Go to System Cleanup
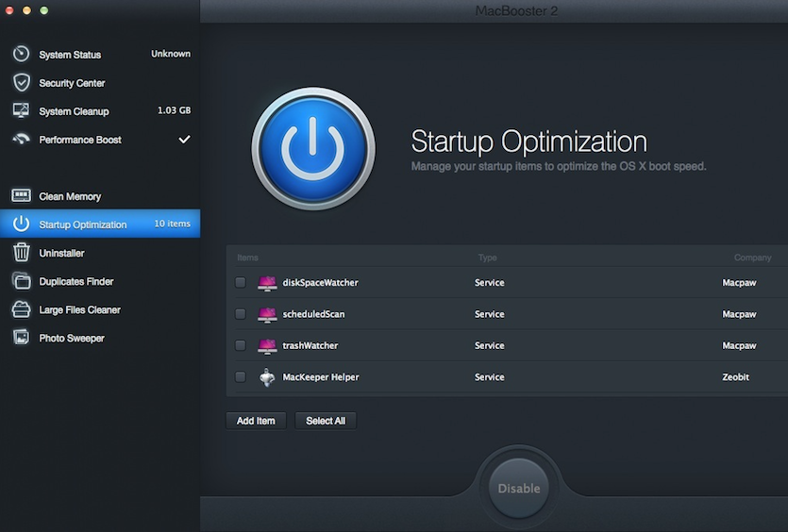Viewport: 788px width, 532px height. coord(100,111)
